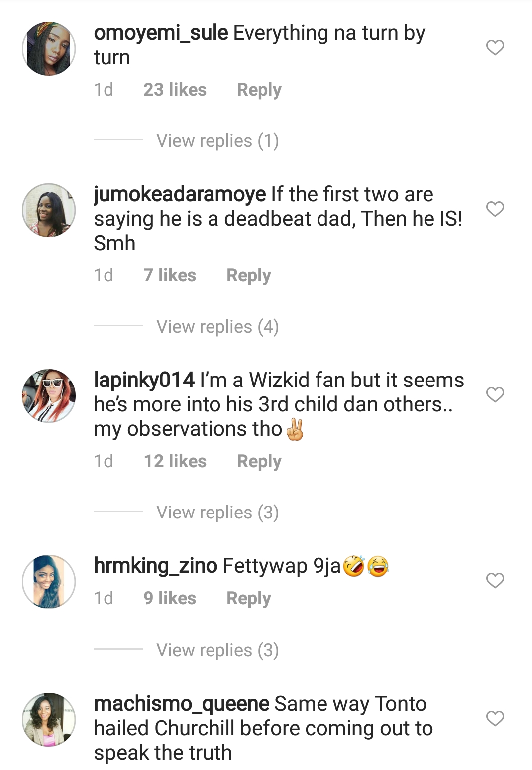Show 4 replies under jumokeadaramoye's comment
532x770 pixels.
217,327
